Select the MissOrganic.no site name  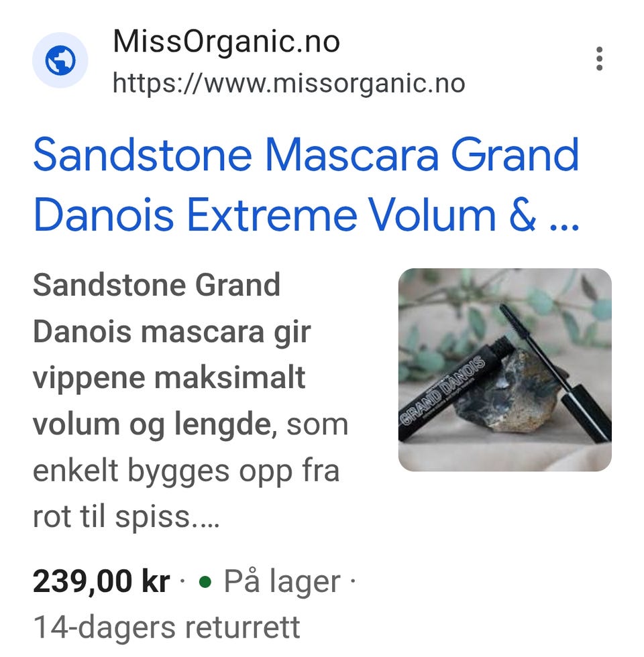pos(227,41)
